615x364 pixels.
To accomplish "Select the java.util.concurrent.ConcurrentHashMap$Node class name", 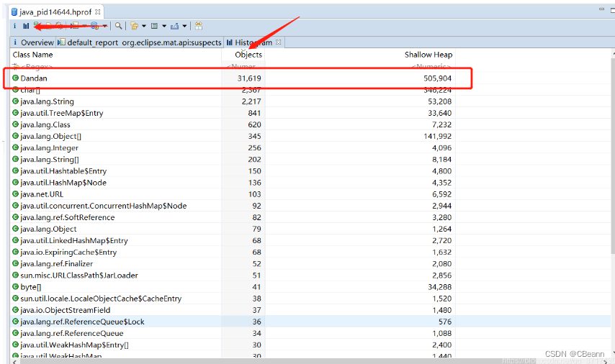I will click(x=104, y=206).
